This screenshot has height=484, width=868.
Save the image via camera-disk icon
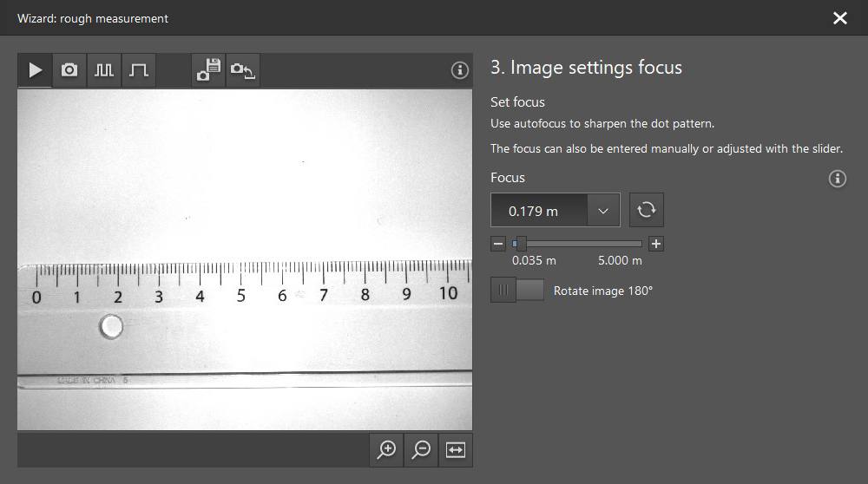point(208,70)
